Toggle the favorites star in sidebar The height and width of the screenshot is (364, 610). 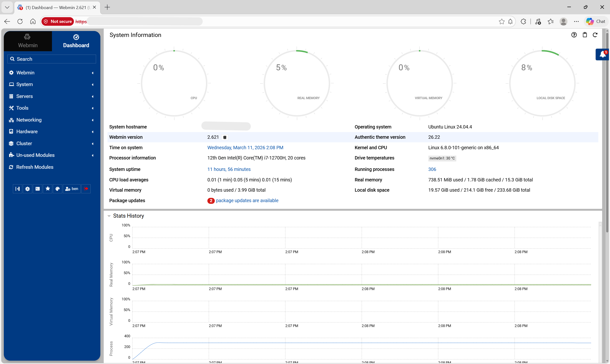(x=48, y=189)
